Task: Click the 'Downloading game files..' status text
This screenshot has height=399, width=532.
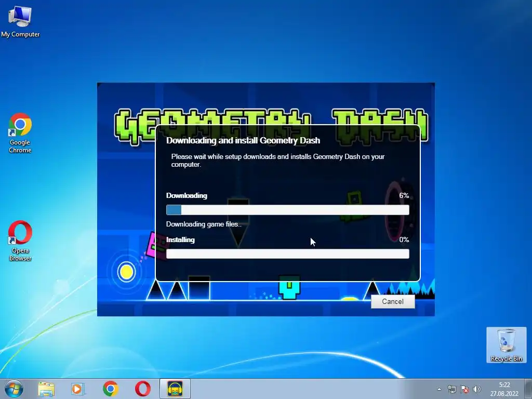Action: pyautogui.click(x=204, y=224)
